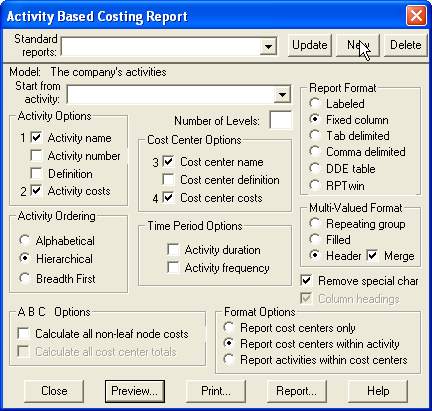Check the Definition option under Activity Options
The width and height of the screenshot is (432, 411).
[x=36, y=173]
